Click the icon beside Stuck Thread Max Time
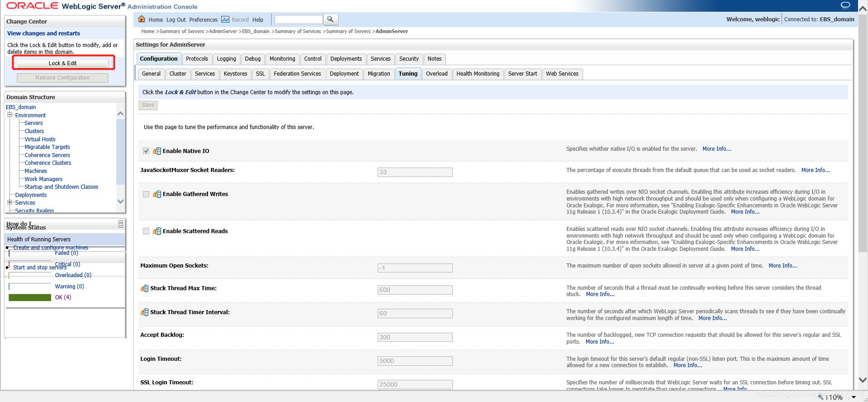Image resolution: width=868 pixels, height=402 pixels. 144,288
